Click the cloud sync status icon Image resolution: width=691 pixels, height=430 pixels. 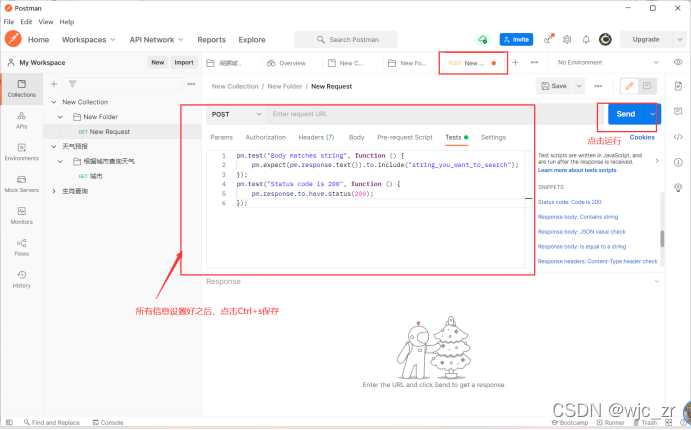(x=483, y=40)
